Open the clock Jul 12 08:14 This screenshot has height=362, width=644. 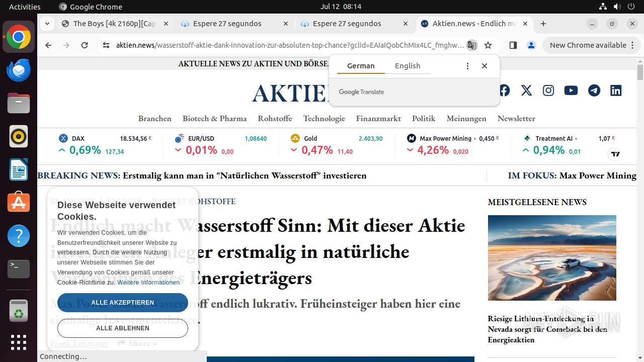pyautogui.click(x=341, y=7)
